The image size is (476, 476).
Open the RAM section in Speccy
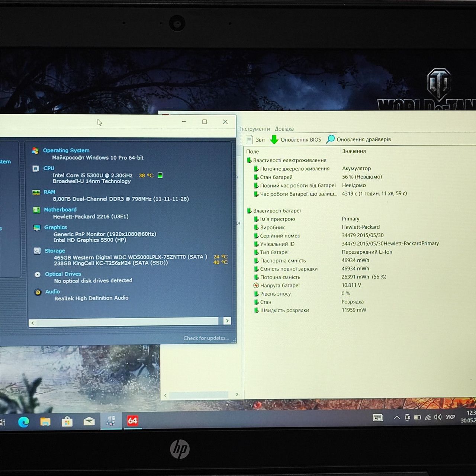[49, 192]
